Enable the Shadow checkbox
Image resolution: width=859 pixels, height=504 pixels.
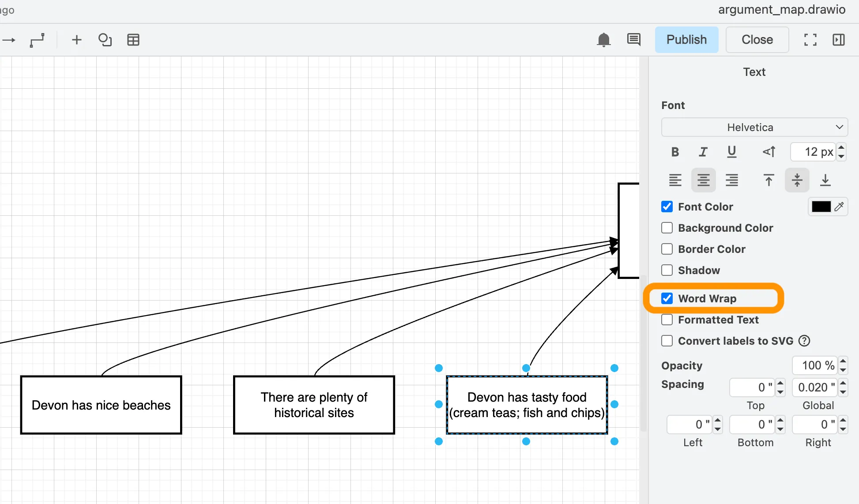click(667, 271)
